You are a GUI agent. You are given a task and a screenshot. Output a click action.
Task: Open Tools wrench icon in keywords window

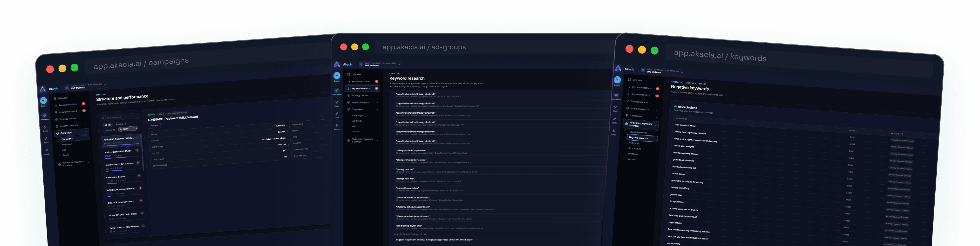pyautogui.click(x=614, y=119)
